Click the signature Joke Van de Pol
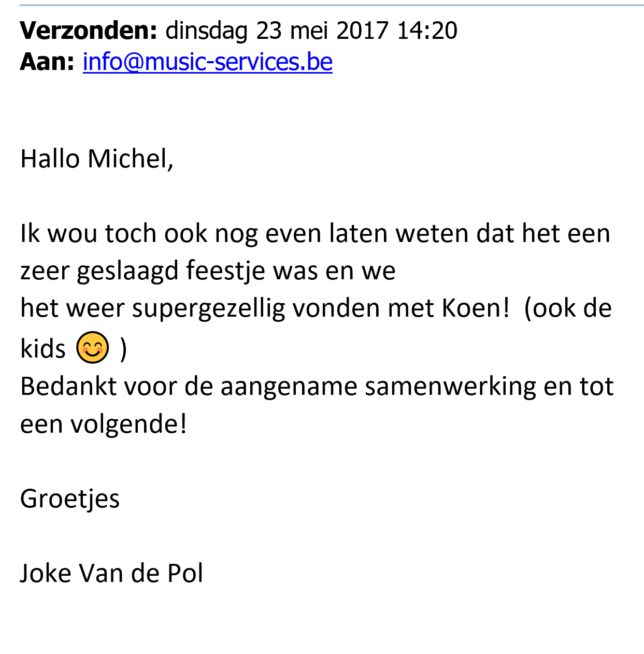This screenshot has height=654, width=644. (111, 573)
